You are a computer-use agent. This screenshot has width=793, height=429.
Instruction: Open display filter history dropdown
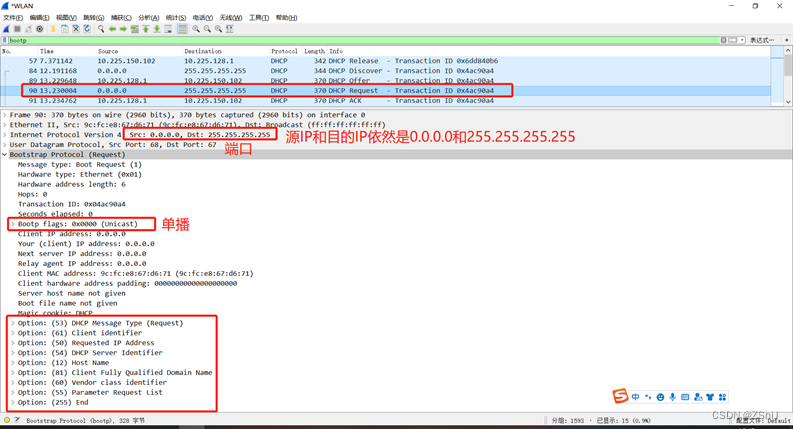tap(742, 40)
